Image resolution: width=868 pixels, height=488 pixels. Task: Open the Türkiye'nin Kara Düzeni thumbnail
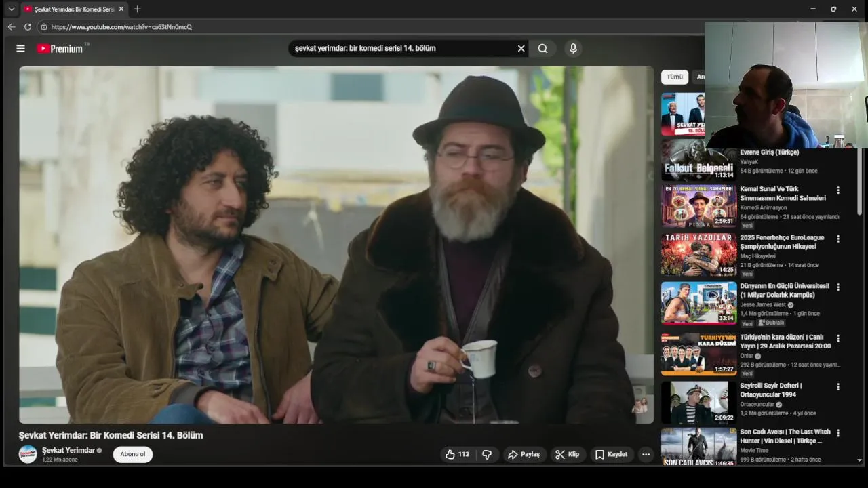[698, 354]
